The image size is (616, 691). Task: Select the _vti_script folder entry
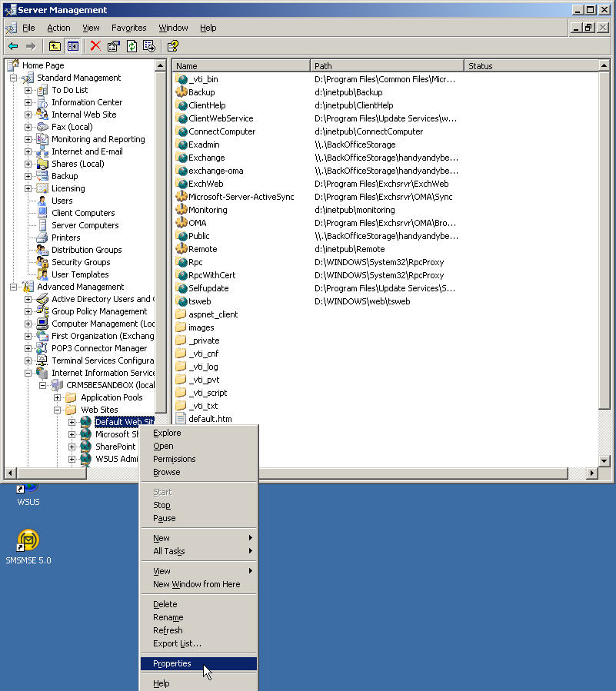click(x=208, y=393)
